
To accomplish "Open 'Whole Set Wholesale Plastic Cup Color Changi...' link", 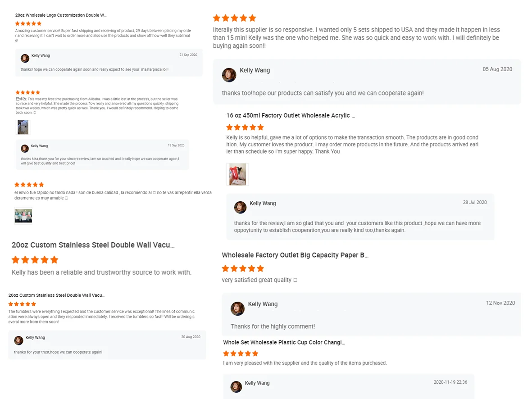I will pyautogui.click(x=284, y=343).
